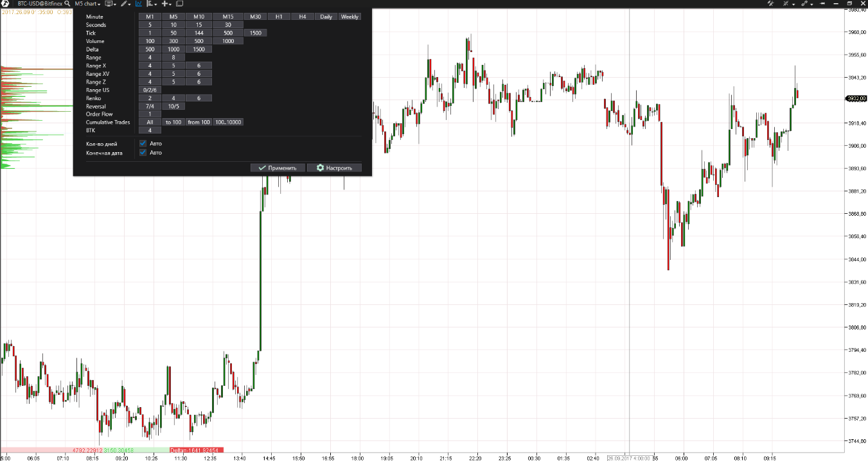Select the blue line chart icon

138,3
